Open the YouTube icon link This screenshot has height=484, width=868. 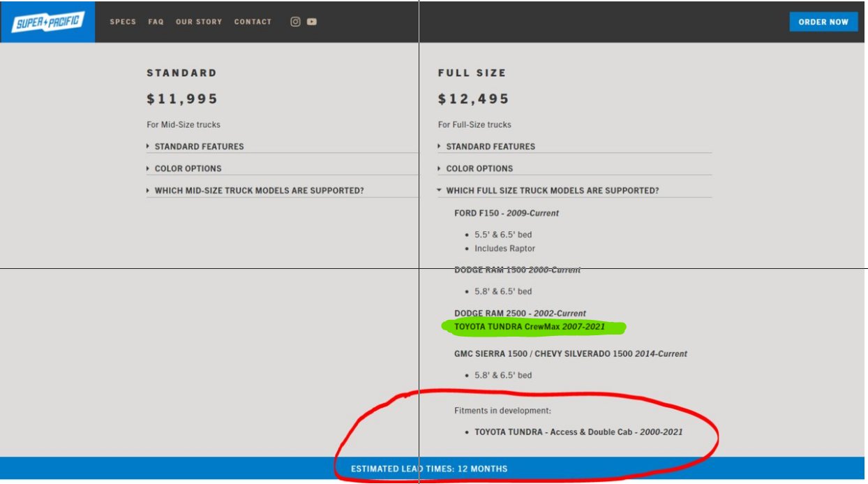coord(311,22)
